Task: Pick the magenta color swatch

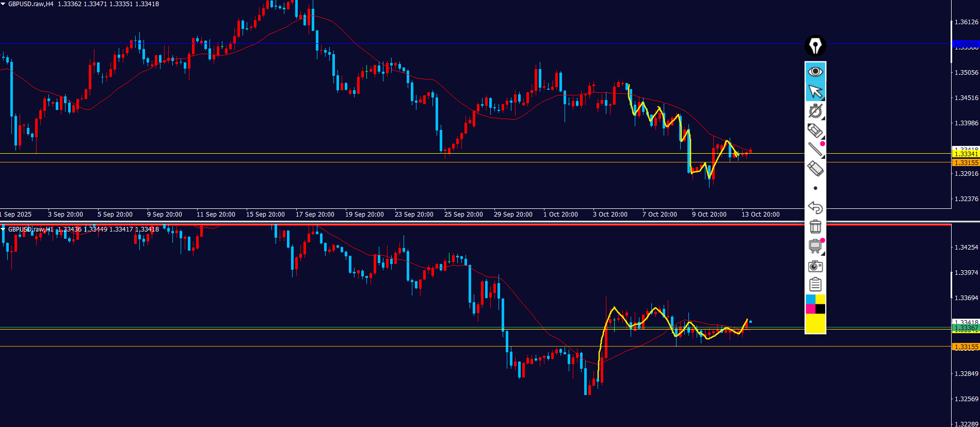Action: click(810, 309)
